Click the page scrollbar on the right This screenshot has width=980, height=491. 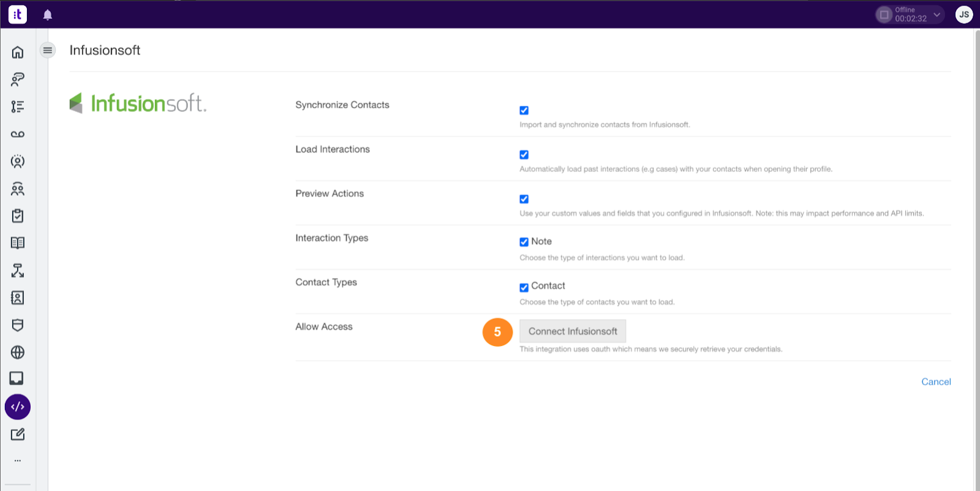point(977,260)
